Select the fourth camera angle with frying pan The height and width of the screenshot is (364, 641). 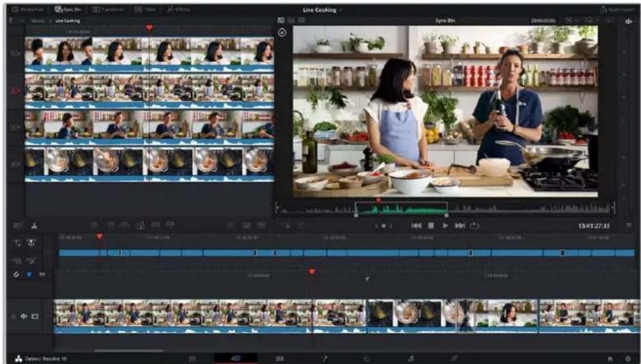tap(149, 163)
